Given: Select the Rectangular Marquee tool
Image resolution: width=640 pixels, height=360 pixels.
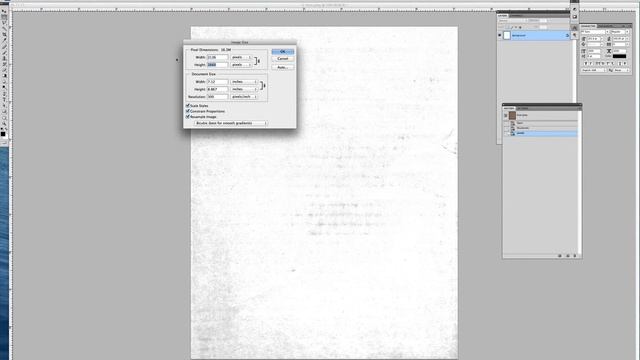Looking at the screenshot, I should tap(4, 17).
